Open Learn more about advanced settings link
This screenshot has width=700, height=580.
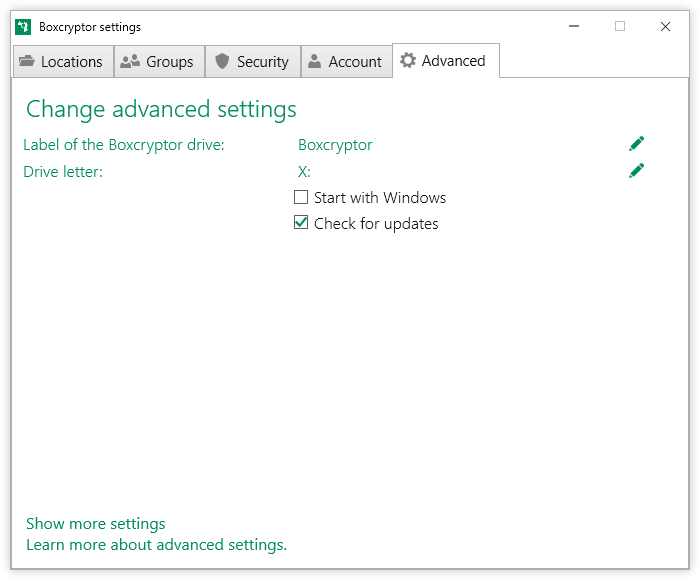(156, 545)
